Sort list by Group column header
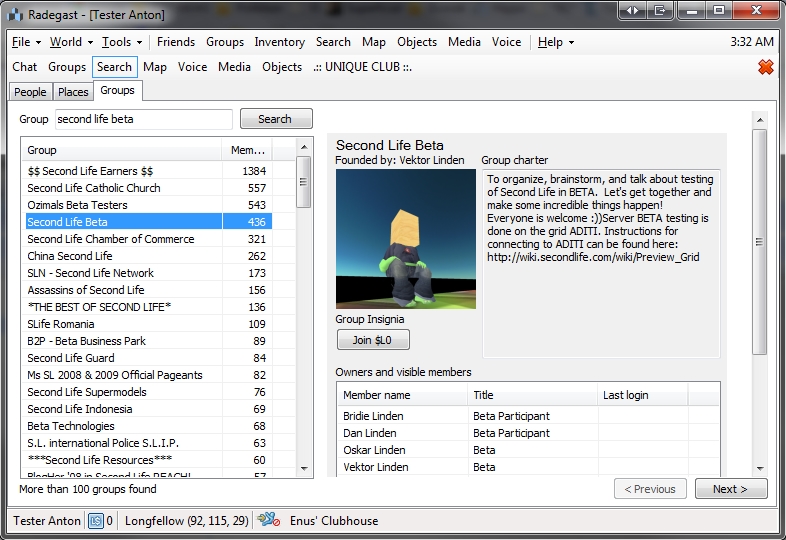Viewport: 786px width, 540px height. click(x=120, y=150)
